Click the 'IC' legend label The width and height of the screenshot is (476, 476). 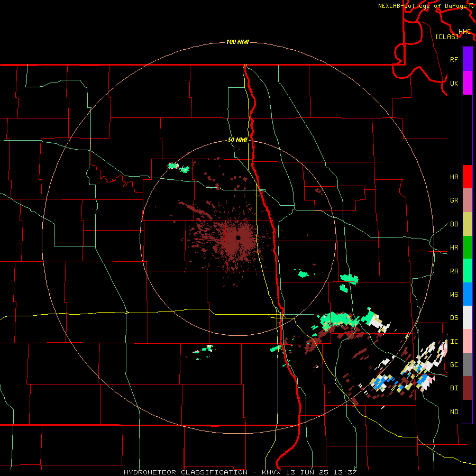pyautogui.click(x=454, y=342)
